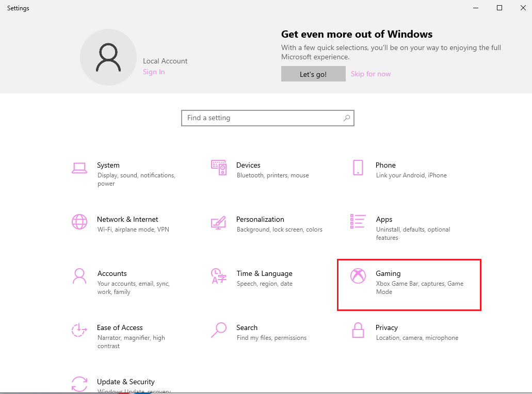532x394 pixels.
Task: Click 'Link your Android, iPhone' description
Action: 411,175
